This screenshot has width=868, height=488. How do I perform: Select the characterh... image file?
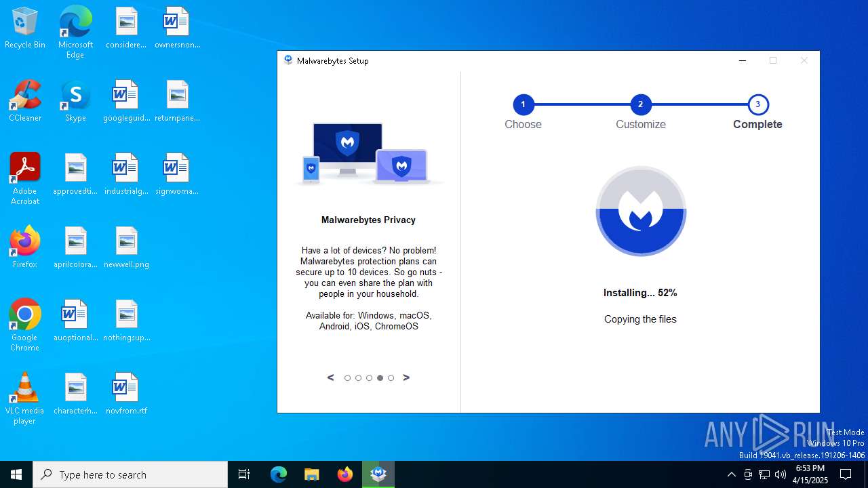75,394
